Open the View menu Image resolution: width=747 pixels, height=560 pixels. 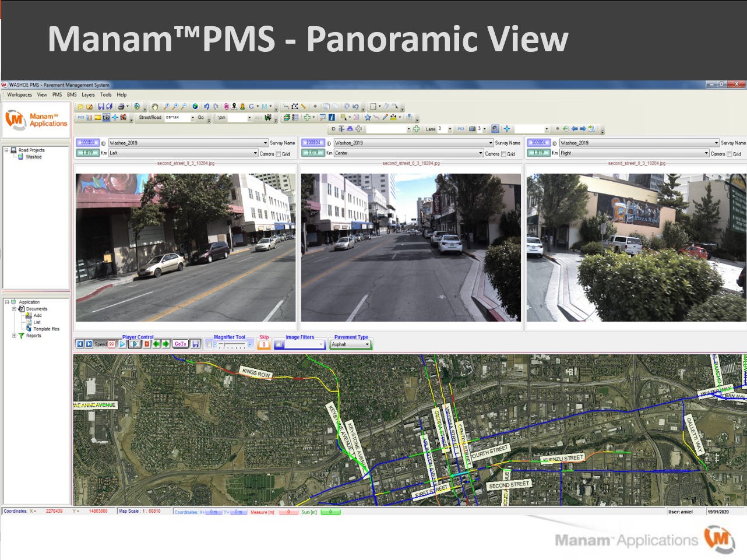[42, 94]
